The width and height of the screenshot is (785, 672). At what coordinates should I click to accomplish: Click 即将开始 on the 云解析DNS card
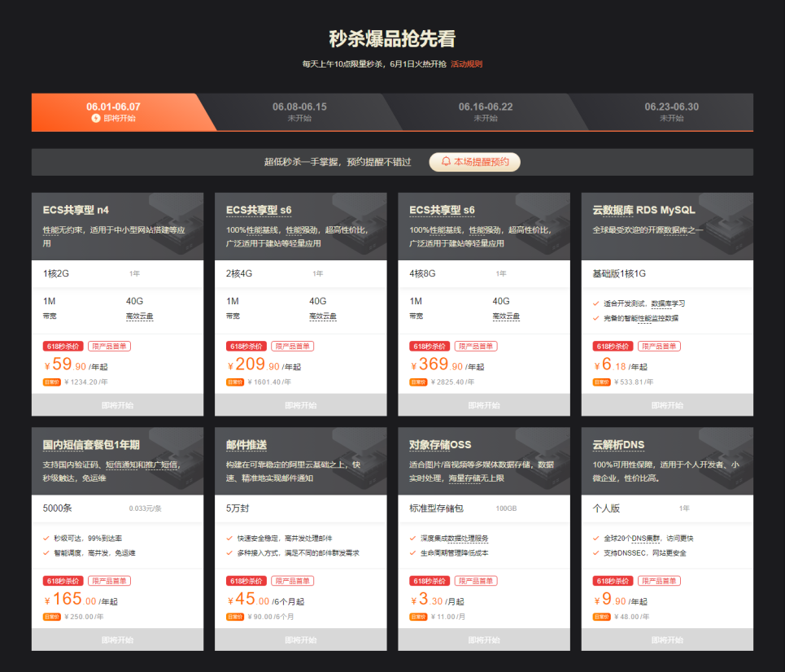point(667,640)
